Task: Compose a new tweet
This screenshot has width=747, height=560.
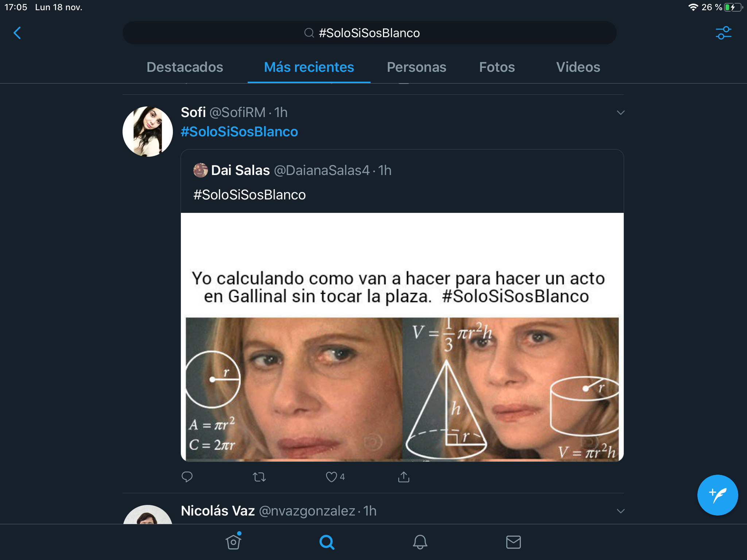Action: coord(717,495)
